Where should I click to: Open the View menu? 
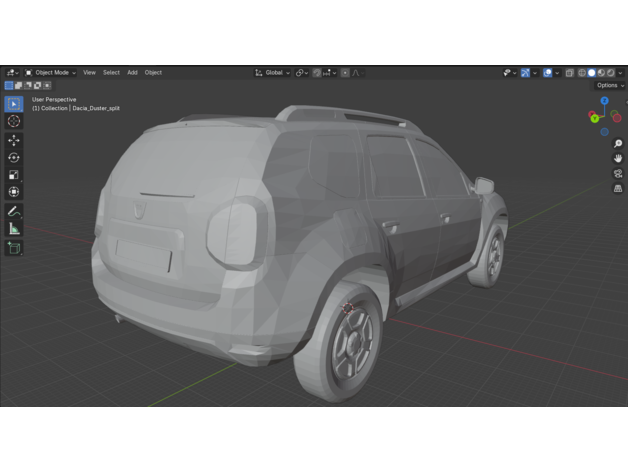(89, 73)
